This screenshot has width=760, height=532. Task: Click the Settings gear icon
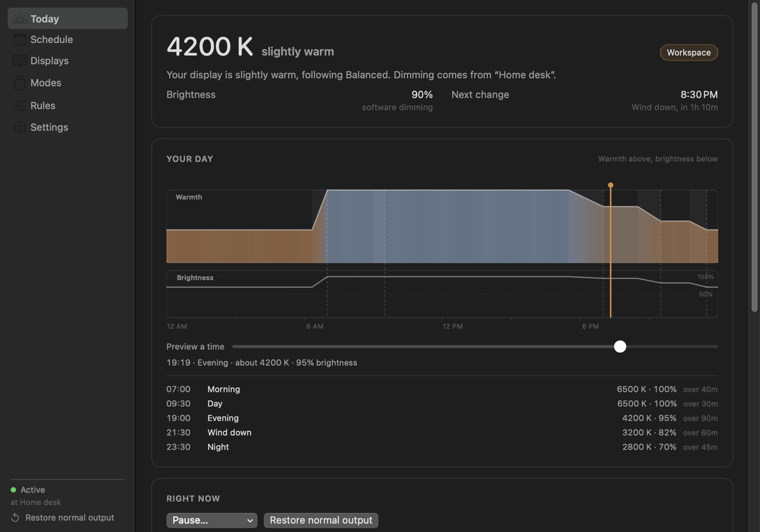point(19,127)
